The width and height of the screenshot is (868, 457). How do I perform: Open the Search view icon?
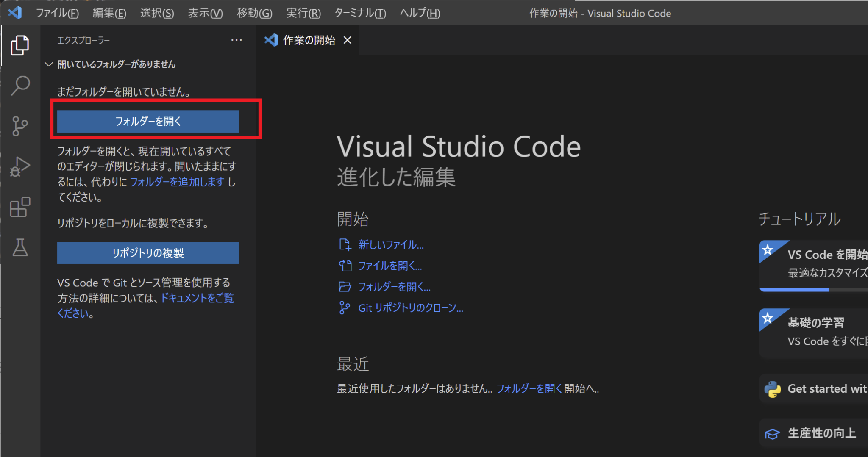pyautogui.click(x=19, y=85)
